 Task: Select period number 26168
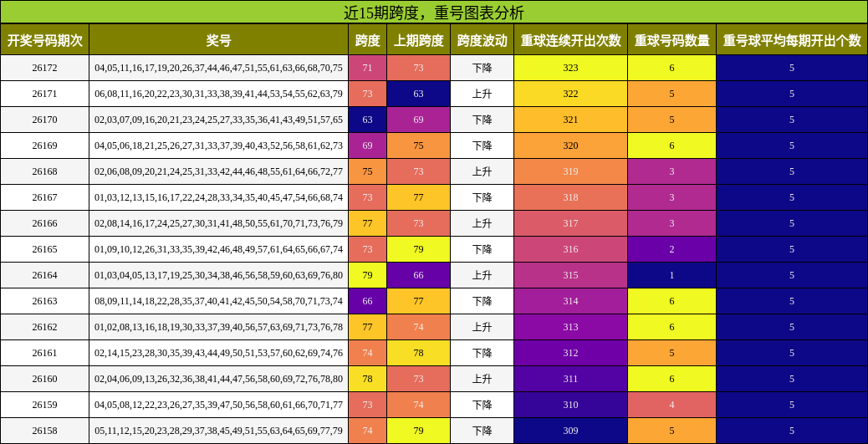coord(45,171)
